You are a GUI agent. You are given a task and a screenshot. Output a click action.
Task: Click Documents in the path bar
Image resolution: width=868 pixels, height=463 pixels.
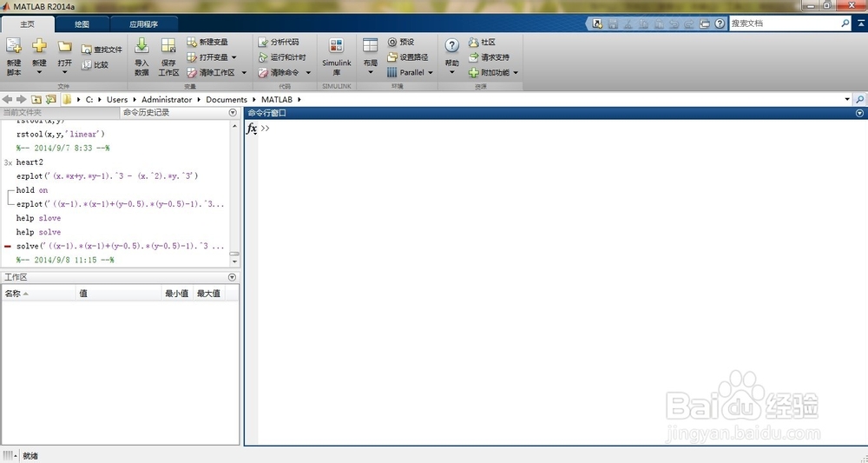tap(227, 99)
